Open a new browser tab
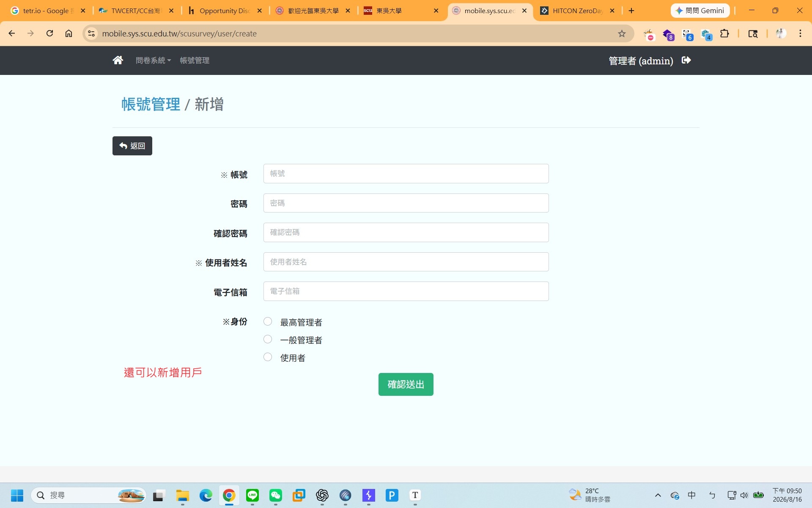812x508 pixels. coord(631,11)
